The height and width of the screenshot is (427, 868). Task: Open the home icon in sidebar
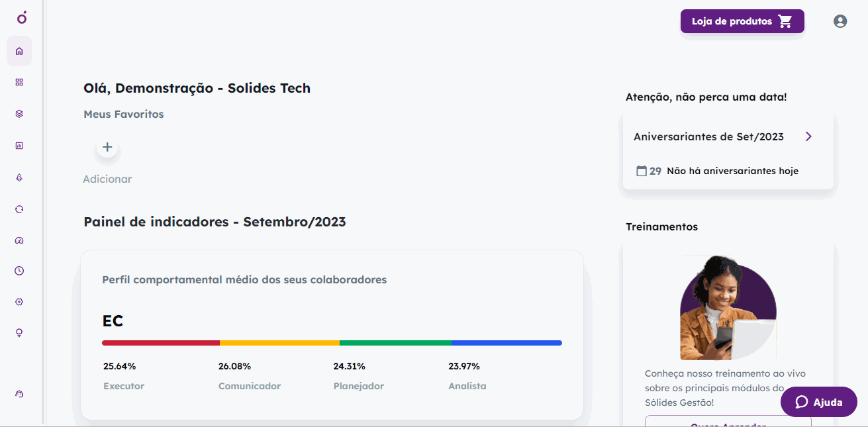click(x=19, y=51)
